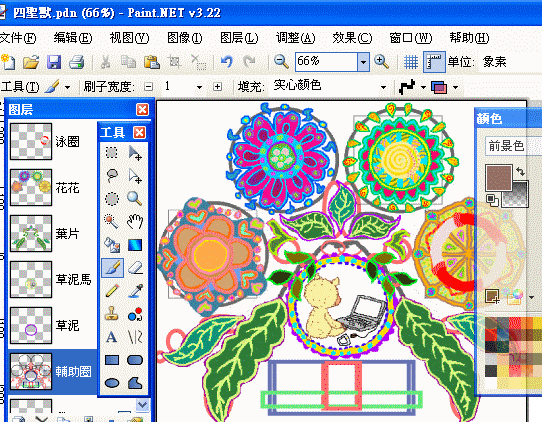Click the swap colors arrow icon
The height and width of the screenshot is (422, 542).
520,171
